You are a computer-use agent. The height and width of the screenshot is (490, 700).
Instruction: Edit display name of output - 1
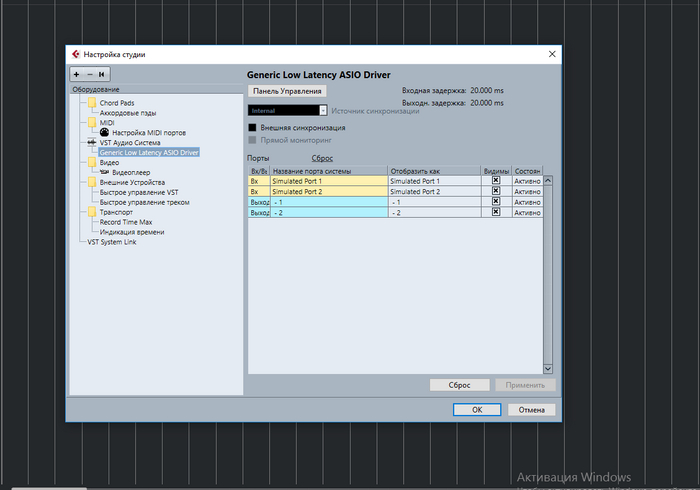pos(434,202)
